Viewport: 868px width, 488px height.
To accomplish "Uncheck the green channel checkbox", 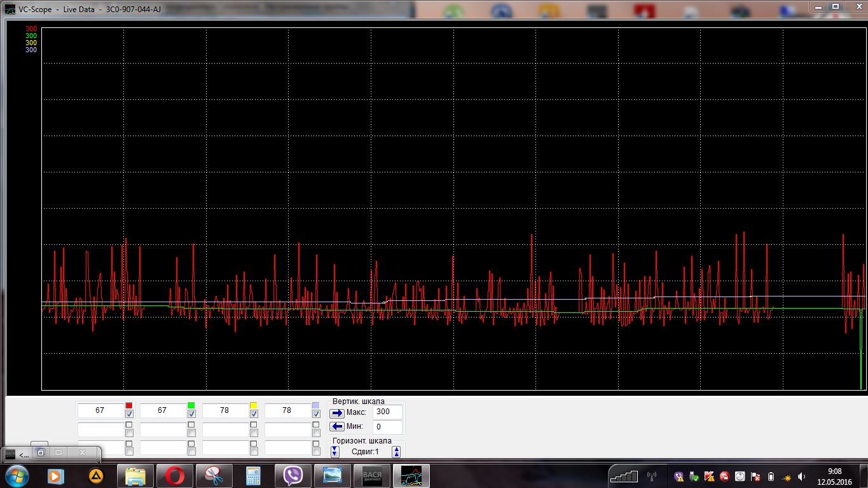I will click(x=191, y=414).
